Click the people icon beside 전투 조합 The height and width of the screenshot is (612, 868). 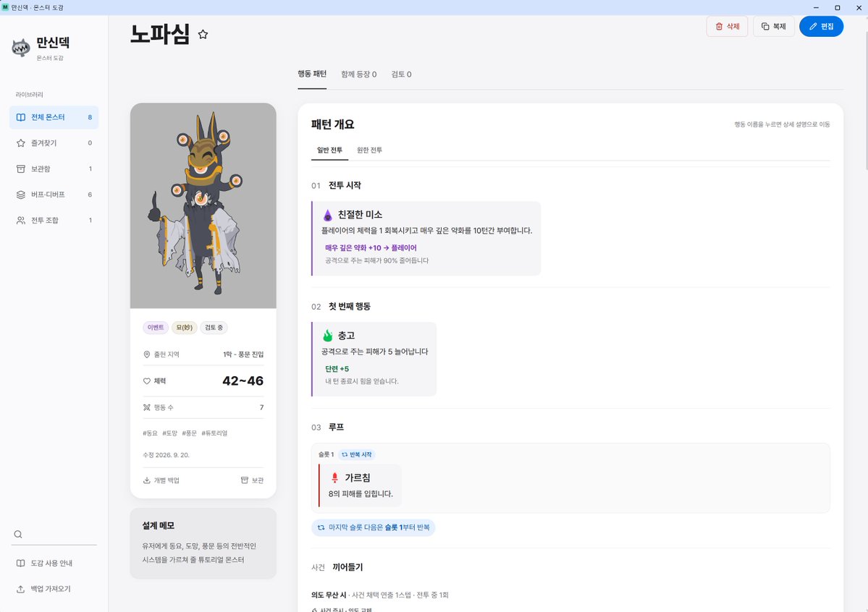coord(20,220)
